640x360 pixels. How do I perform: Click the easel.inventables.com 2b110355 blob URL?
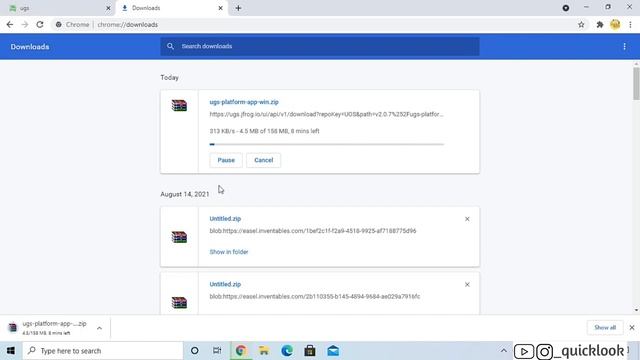(315, 296)
